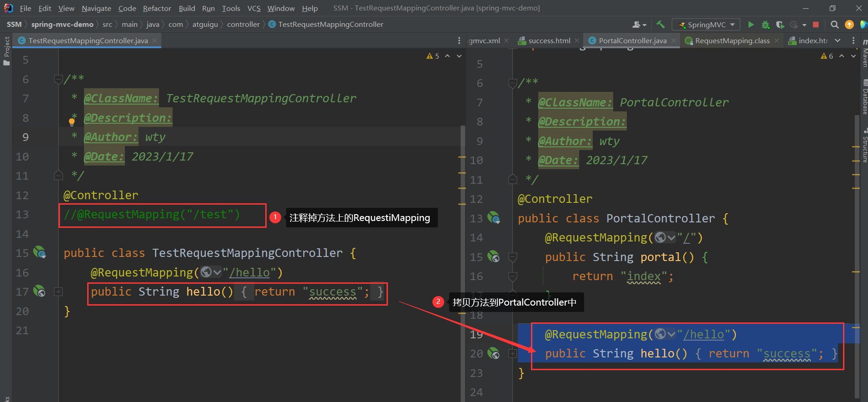Run the SpringMVC configuration with the green play icon

[x=751, y=25]
